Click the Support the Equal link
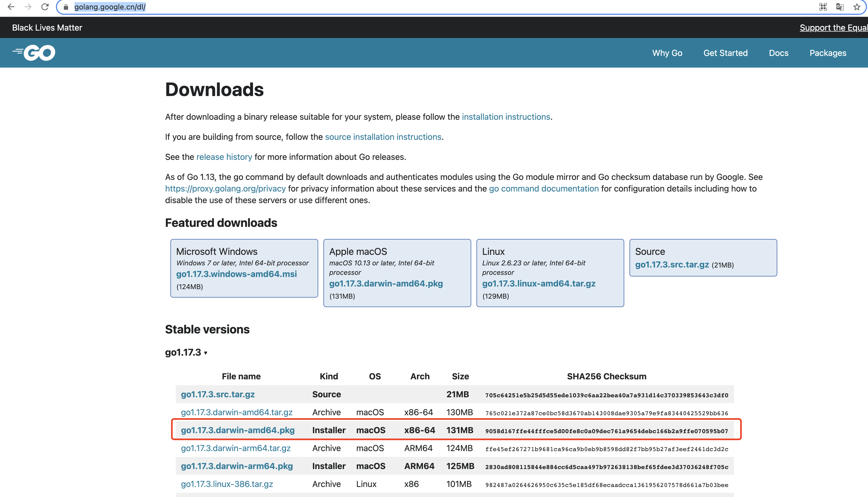This screenshot has height=497, width=868. (x=833, y=28)
